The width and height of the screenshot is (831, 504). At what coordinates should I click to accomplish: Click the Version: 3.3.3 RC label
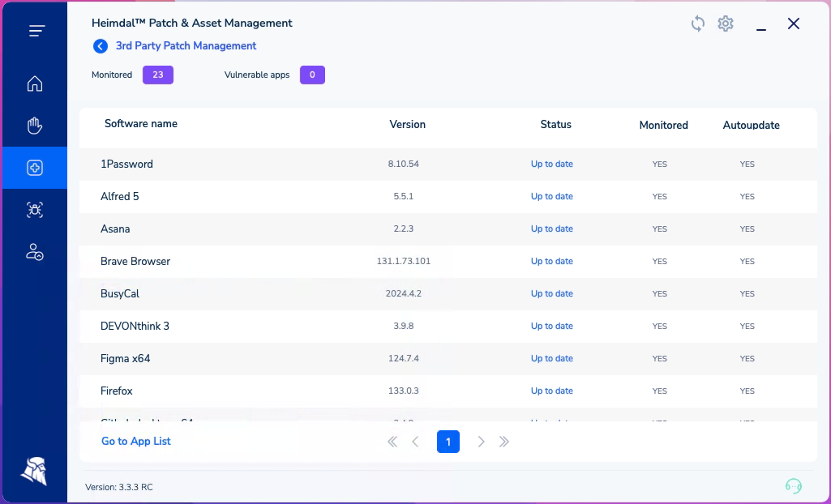(x=118, y=487)
